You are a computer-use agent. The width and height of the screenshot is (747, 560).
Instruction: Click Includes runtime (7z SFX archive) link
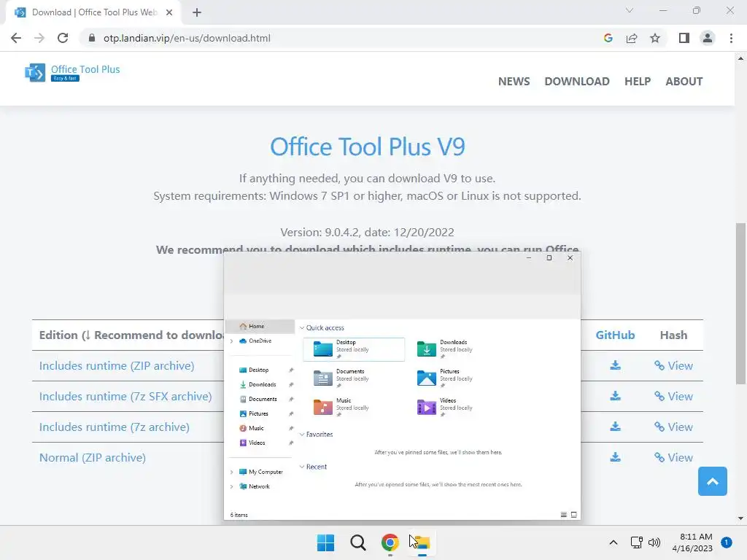tap(125, 396)
